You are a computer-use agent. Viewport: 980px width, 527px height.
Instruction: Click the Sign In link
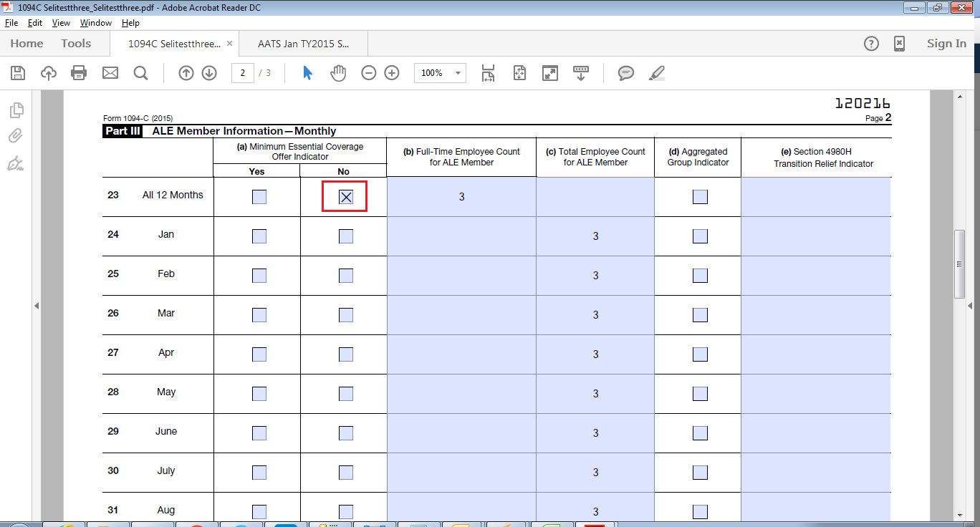[946, 44]
